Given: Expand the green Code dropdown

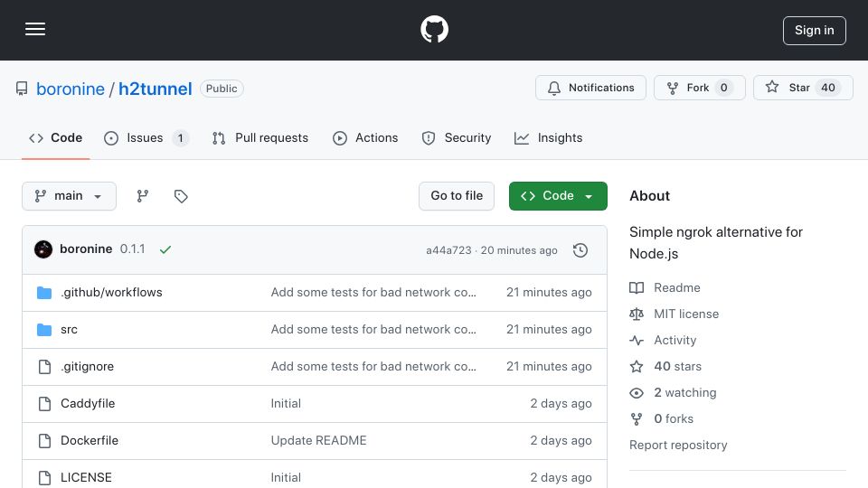Looking at the screenshot, I should 558,196.
